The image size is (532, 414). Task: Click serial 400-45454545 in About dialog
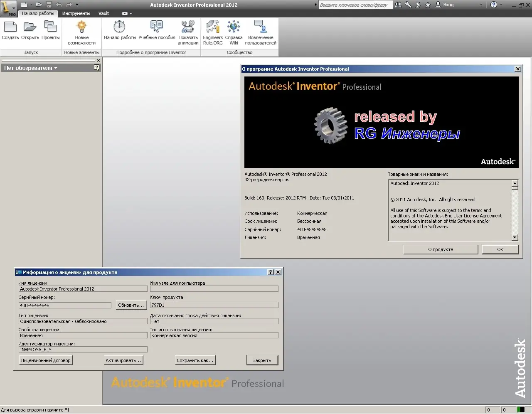[x=312, y=229]
